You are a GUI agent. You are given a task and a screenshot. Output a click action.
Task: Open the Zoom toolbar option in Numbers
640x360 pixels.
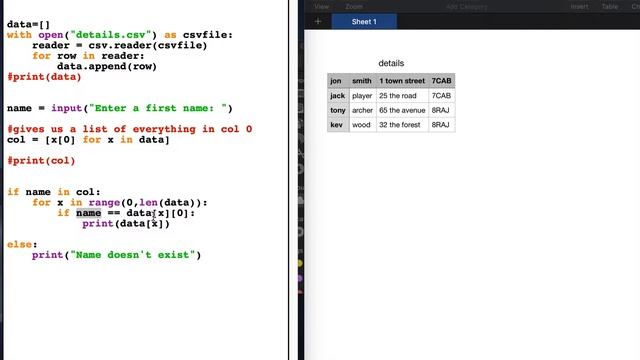[354, 7]
